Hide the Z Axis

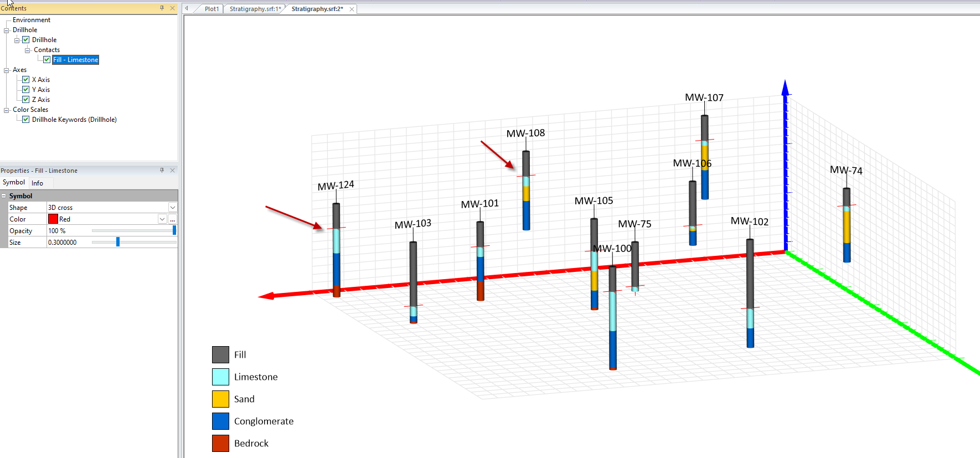pos(26,100)
